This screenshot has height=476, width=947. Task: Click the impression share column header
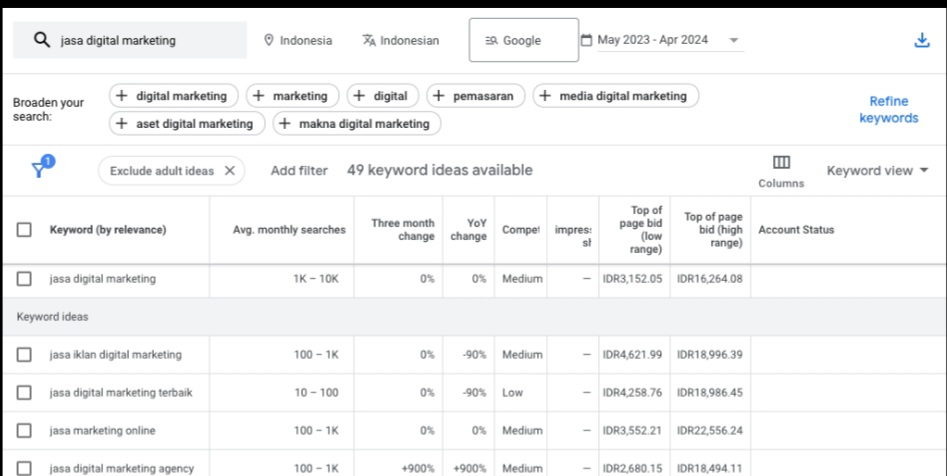(573, 236)
